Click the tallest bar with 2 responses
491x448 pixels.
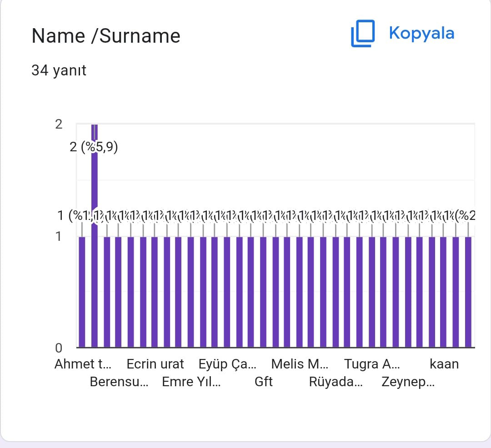click(x=95, y=273)
